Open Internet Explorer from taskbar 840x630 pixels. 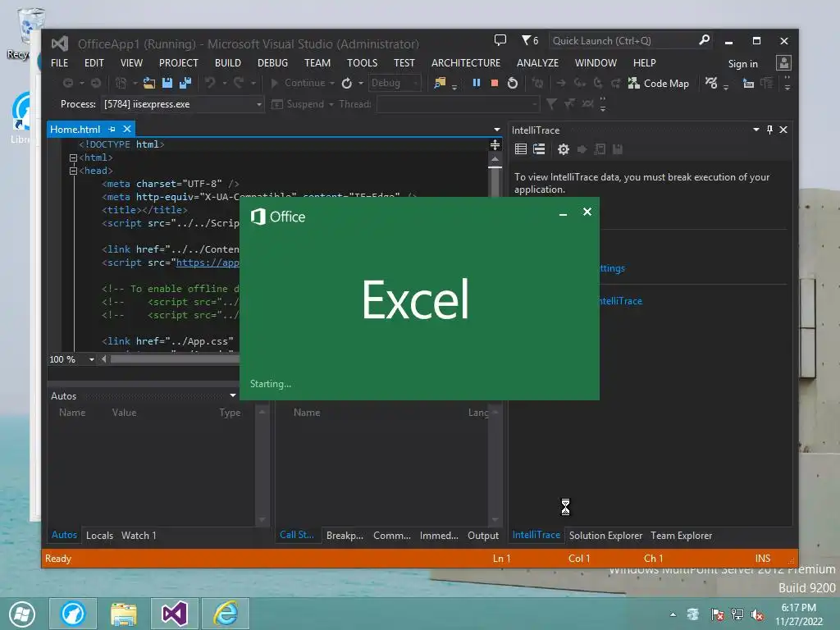tap(226, 614)
